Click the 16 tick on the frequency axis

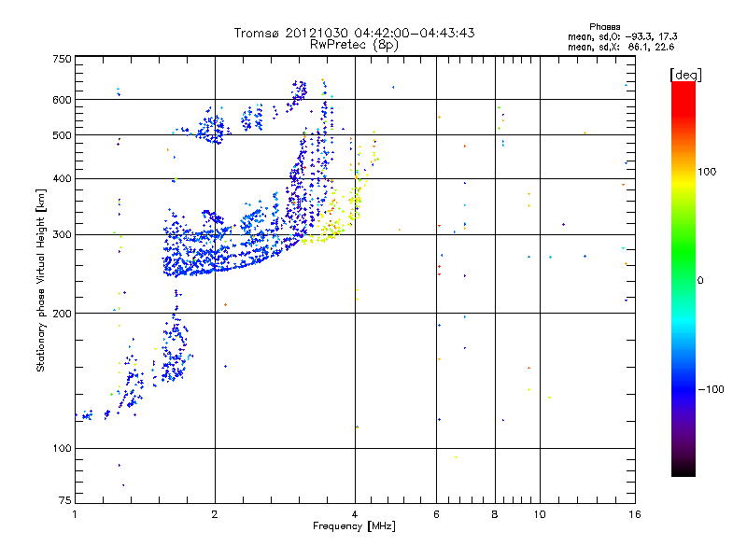tap(632, 514)
